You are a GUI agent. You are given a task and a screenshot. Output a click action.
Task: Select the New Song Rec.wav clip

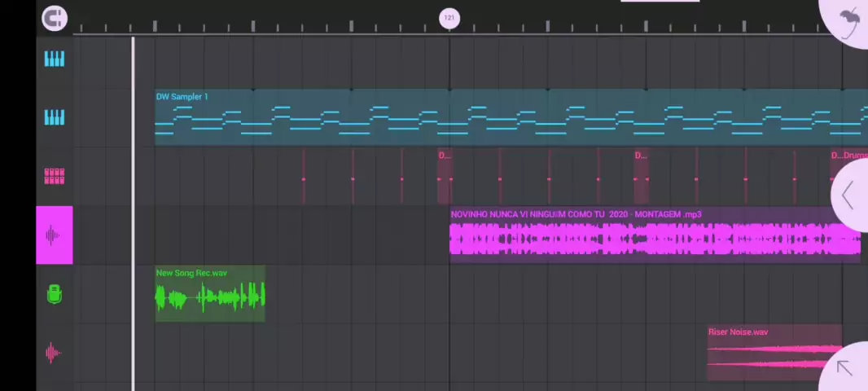coord(210,295)
